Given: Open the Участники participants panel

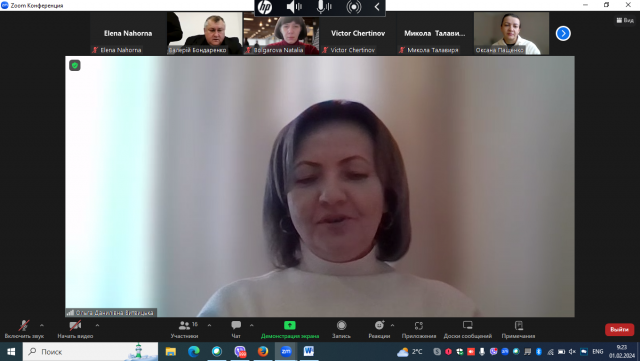Looking at the screenshot, I should pos(184,329).
